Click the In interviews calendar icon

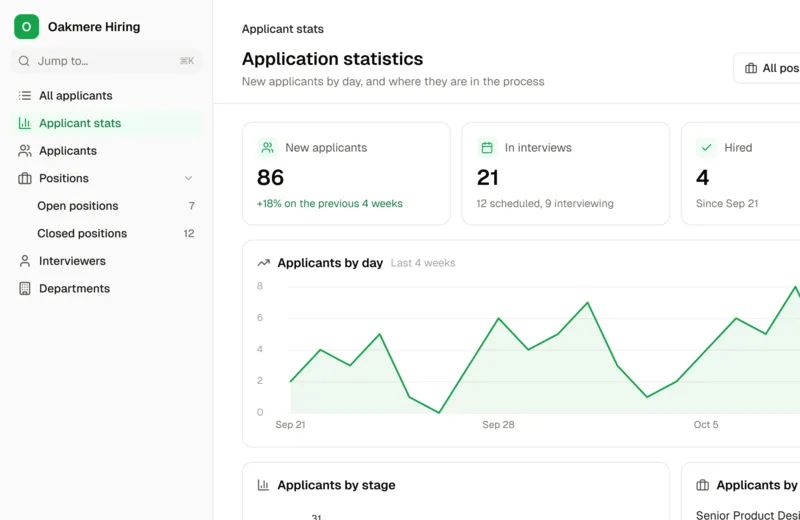[487, 147]
